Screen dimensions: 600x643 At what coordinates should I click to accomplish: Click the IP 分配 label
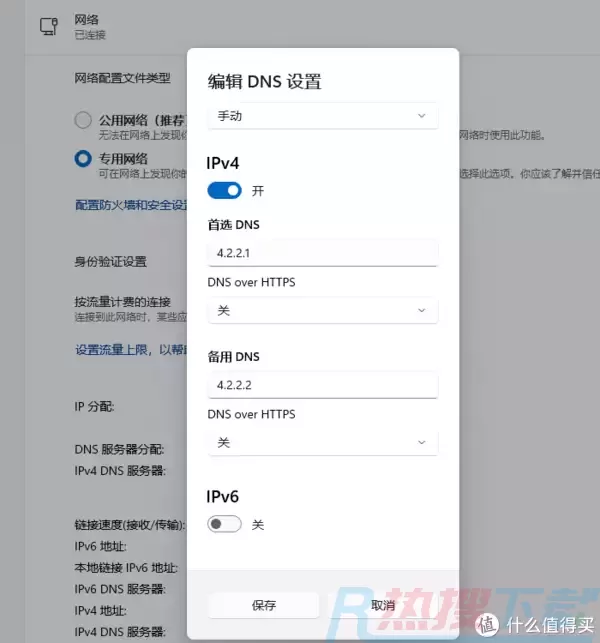click(x=94, y=407)
